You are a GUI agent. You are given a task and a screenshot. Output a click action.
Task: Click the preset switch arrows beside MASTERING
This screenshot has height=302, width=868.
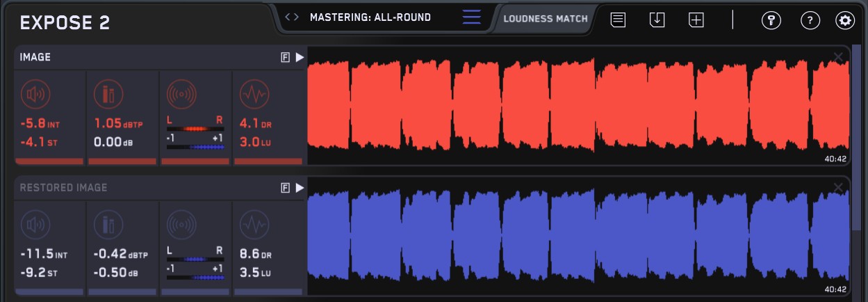coord(293,17)
